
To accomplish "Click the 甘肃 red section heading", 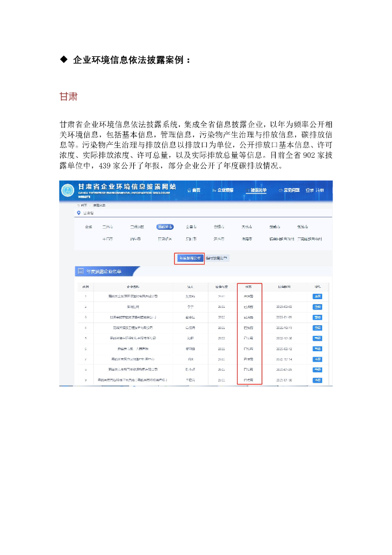I will (68, 96).
